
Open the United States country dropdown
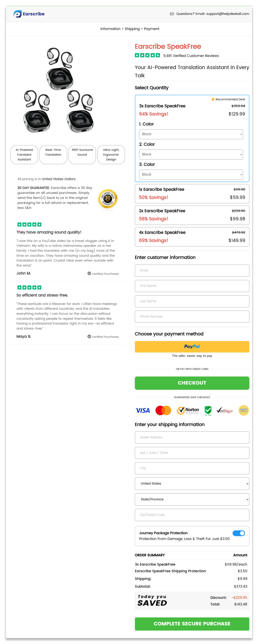pyautogui.click(x=192, y=484)
